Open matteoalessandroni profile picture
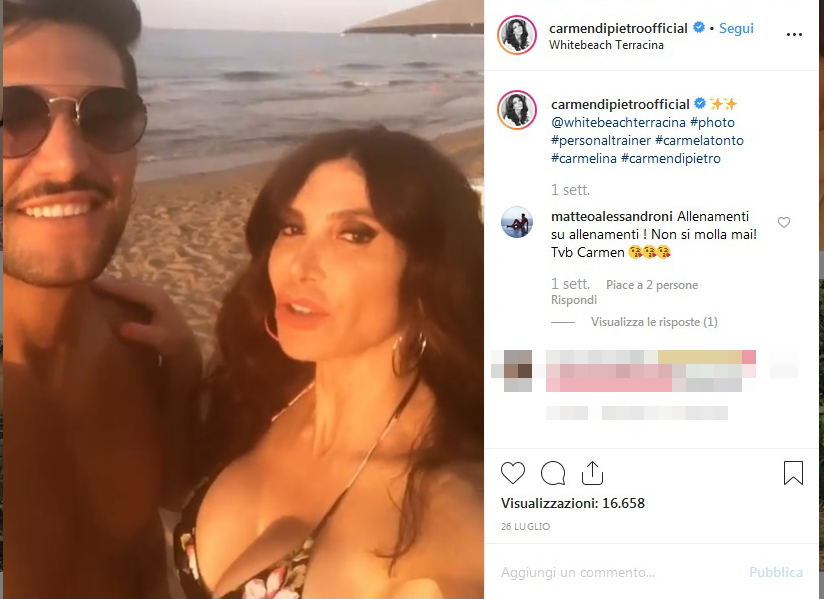The width and height of the screenshot is (824, 599). click(517, 222)
